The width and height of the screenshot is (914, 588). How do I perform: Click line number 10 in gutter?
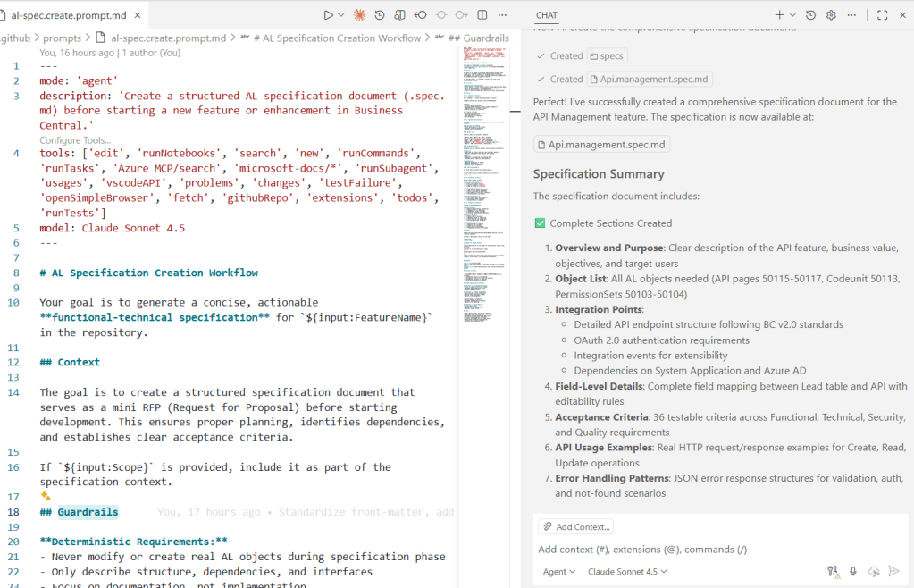coord(13,302)
